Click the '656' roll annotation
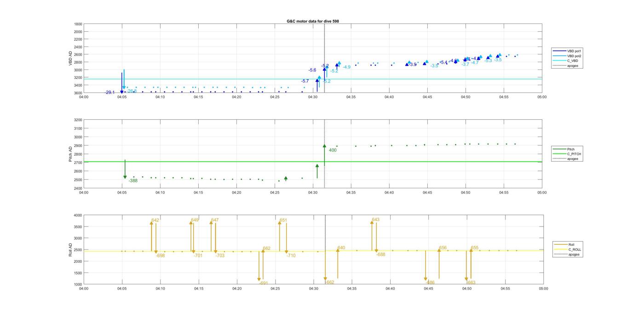The height and width of the screenshot is (319, 644). point(443,248)
